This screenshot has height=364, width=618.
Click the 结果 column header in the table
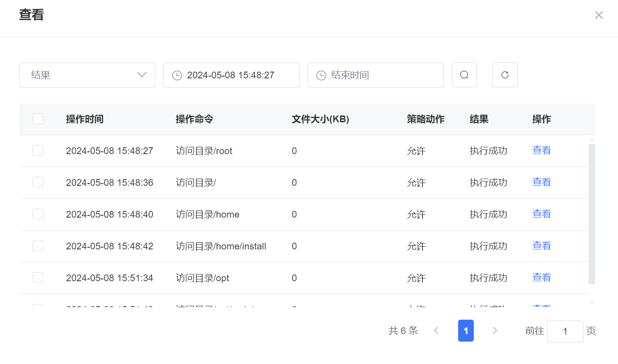[x=479, y=119]
